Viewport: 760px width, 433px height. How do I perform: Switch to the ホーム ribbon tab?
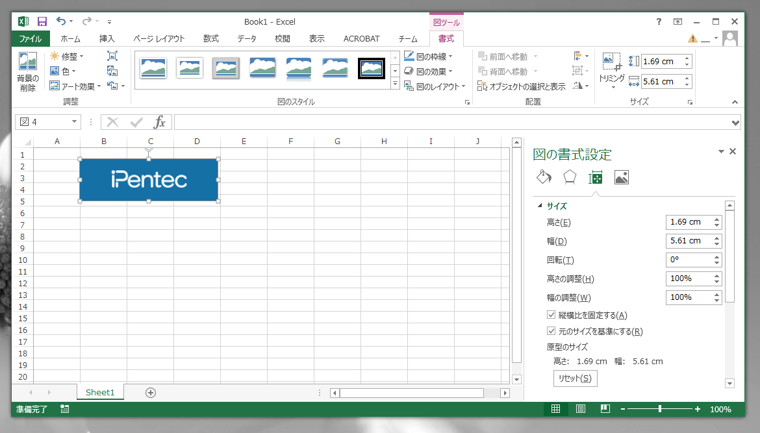[x=70, y=39]
